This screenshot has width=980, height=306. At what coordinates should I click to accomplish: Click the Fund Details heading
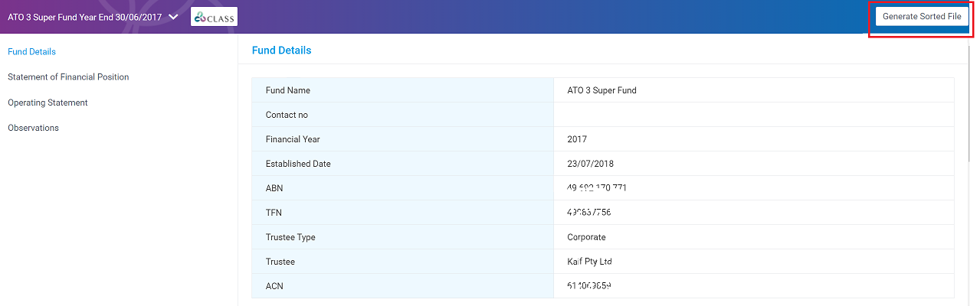281,50
